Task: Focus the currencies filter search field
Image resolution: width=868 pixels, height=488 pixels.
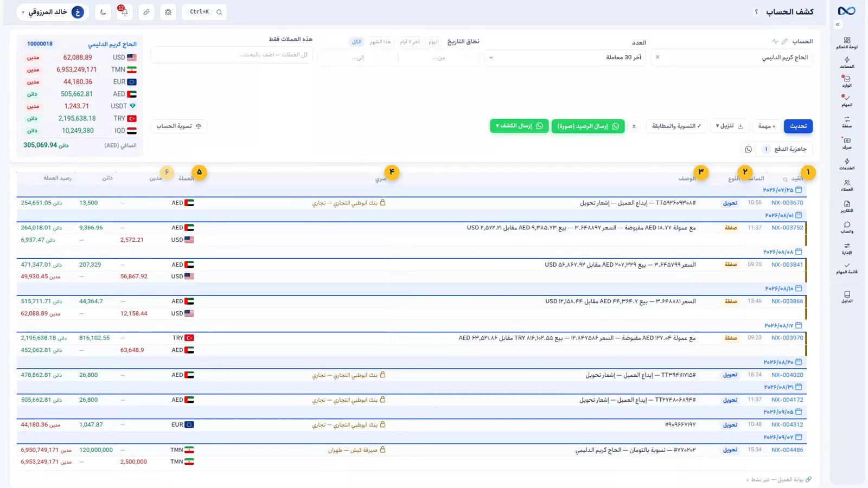Action: (232, 55)
